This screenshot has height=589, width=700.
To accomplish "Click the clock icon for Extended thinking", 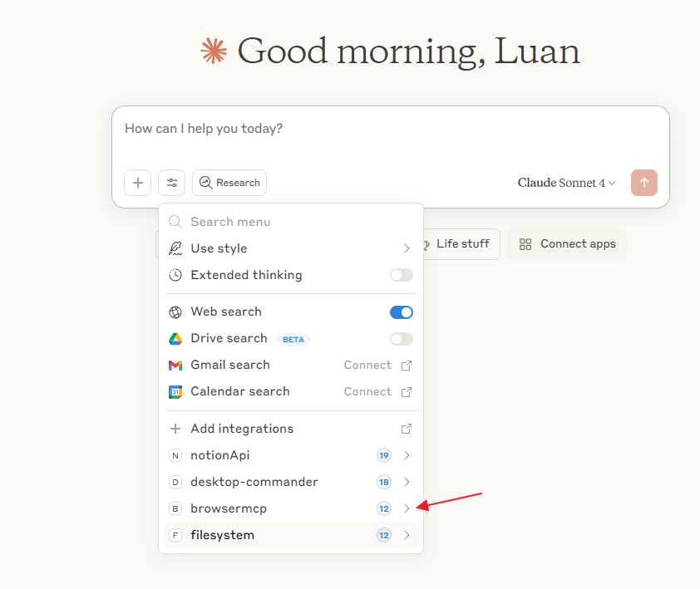I will tap(175, 275).
